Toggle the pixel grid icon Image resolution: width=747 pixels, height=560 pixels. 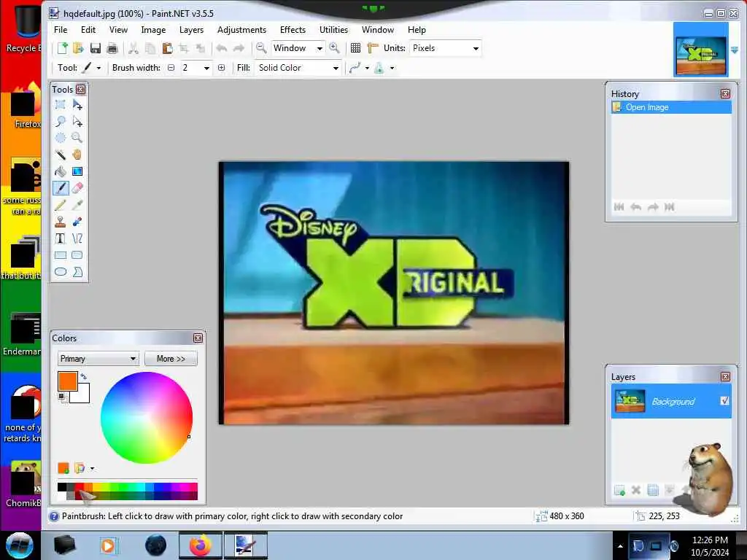[x=355, y=48]
